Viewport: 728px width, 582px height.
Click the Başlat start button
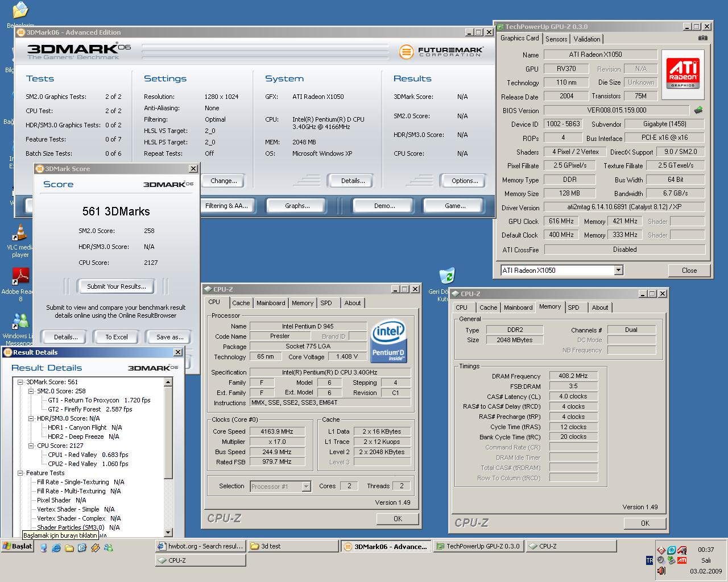pyautogui.click(x=18, y=546)
